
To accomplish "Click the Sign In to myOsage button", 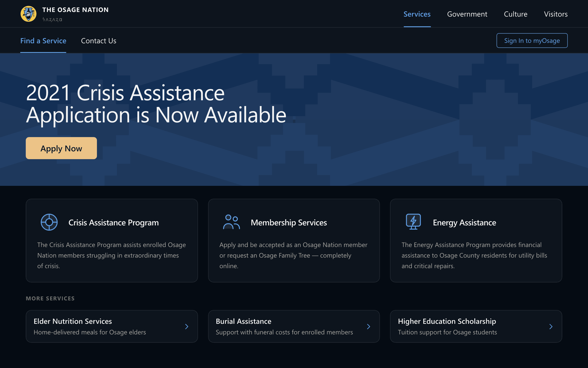I will click(532, 40).
